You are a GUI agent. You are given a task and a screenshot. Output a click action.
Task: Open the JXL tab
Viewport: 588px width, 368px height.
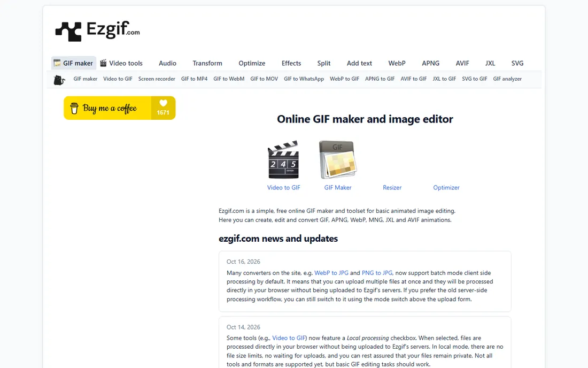(x=490, y=63)
